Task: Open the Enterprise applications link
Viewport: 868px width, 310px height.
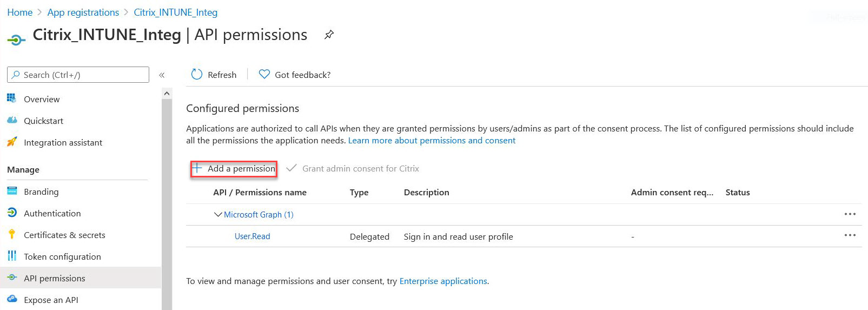Action: point(443,281)
